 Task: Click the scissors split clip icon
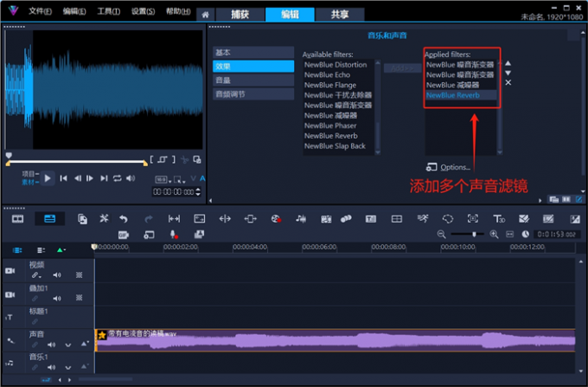click(184, 159)
